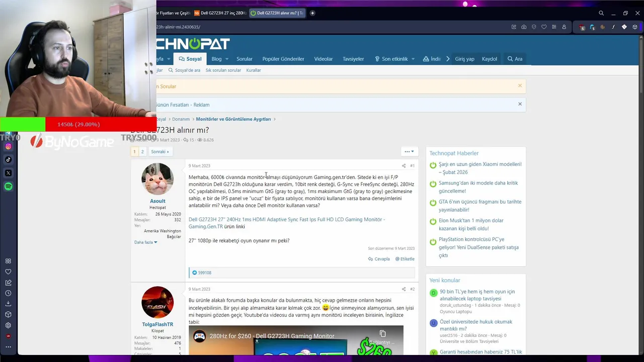Viewport: 644px width, 362px height.
Task: Click the extensions cube icon in toolbar
Action: (635, 27)
